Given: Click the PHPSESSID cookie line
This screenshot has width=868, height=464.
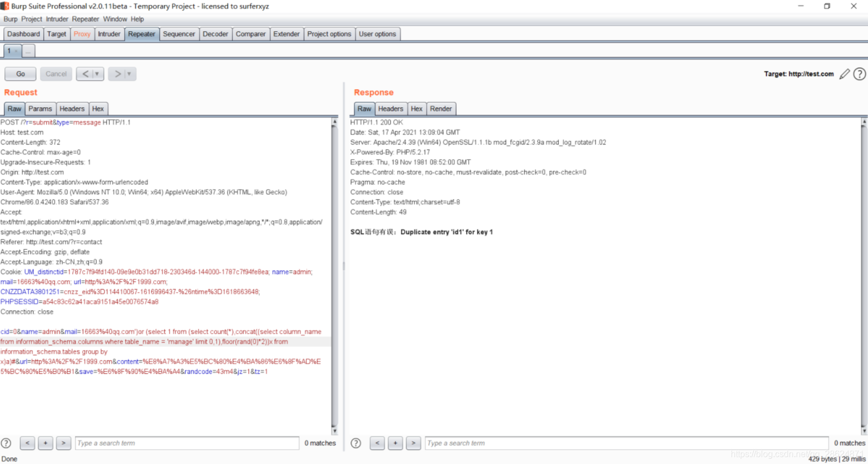Looking at the screenshot, I should pyautogui.click(x=79, y=302).
